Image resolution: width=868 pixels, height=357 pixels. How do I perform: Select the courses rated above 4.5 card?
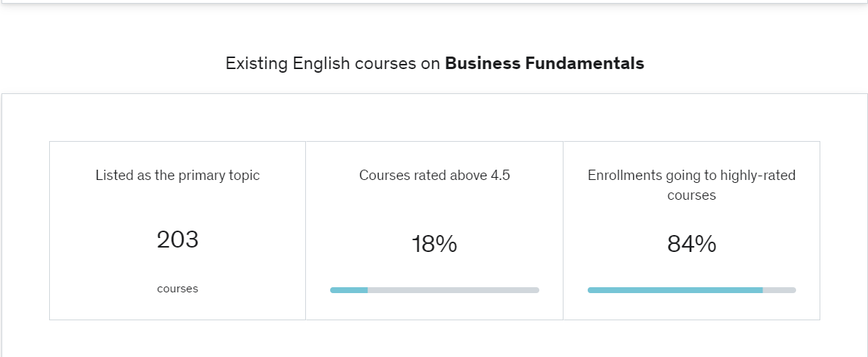pos(434,231)
